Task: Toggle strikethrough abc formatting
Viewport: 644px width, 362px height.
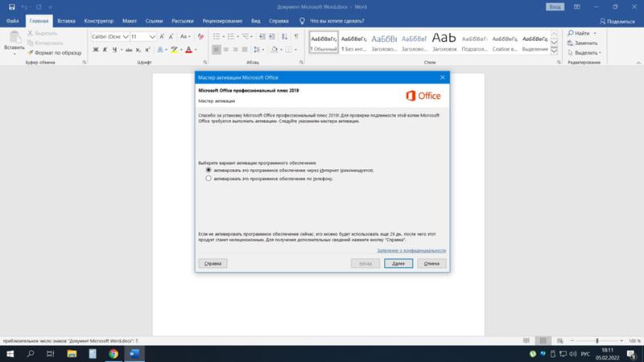Action: point(129,50)
